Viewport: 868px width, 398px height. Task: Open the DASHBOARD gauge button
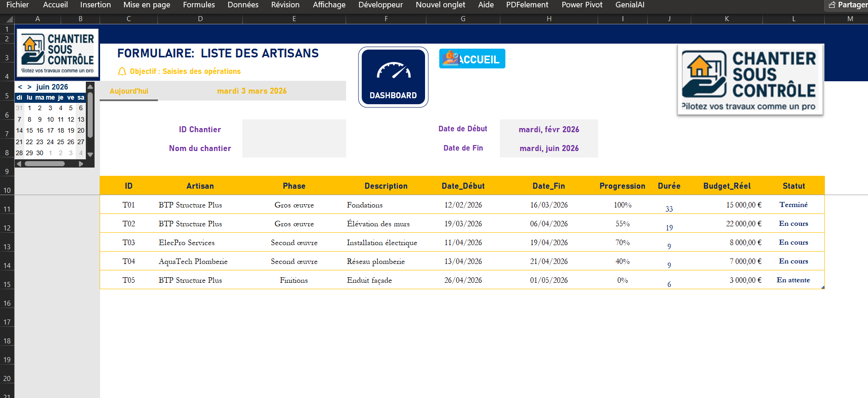point(393,77)
